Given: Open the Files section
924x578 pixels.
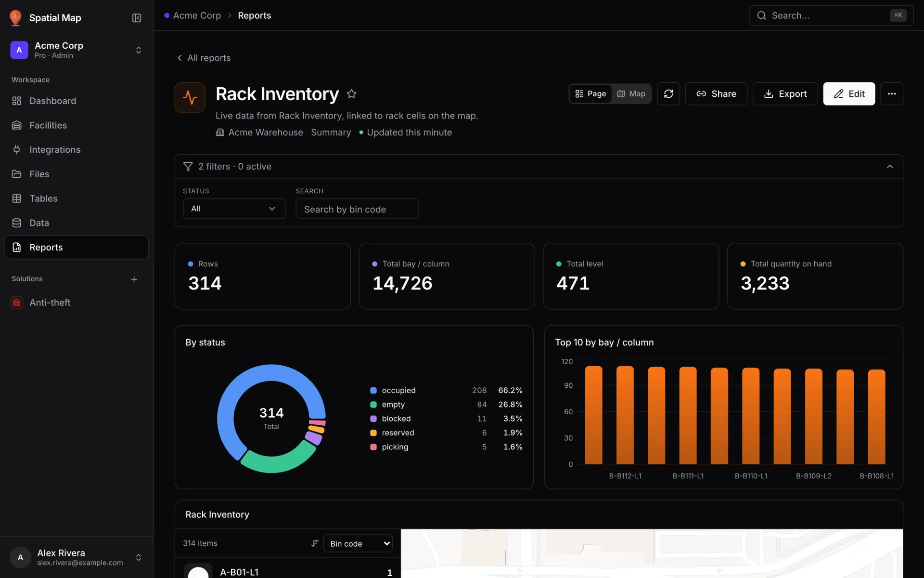Looking at the screenshot, I should [77, 174].
